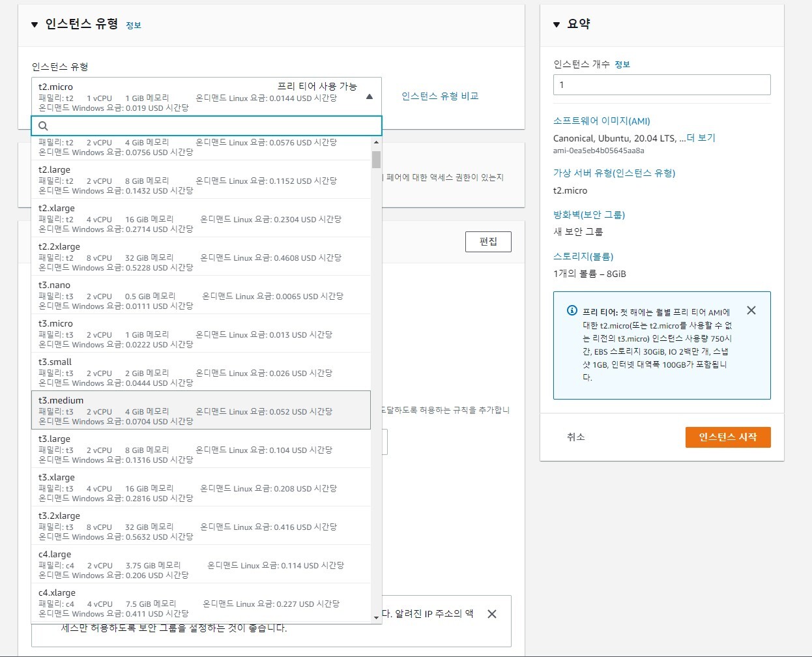Choose t3.medium instance type option

click(x=201, y=411)
